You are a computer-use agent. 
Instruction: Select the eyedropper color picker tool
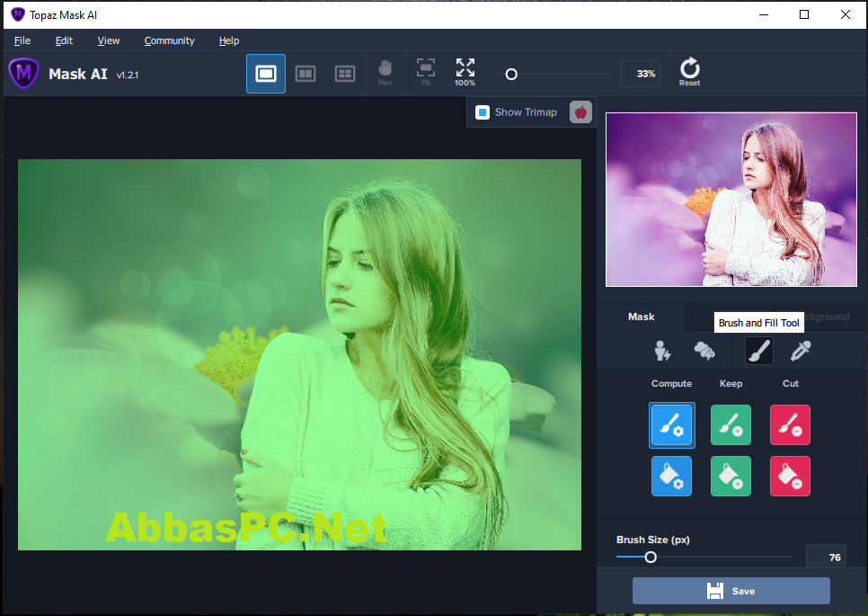[801, 351]
